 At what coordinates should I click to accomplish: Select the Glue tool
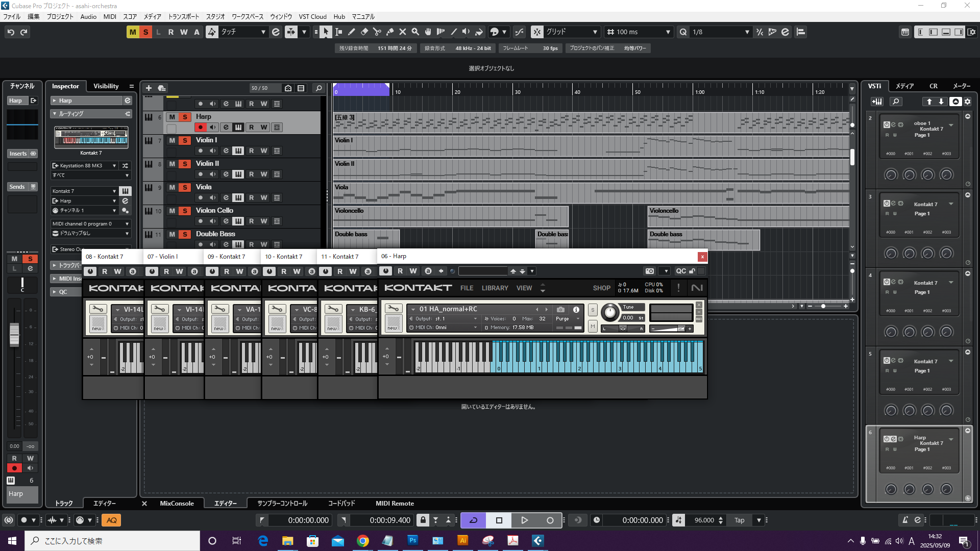pyautogui.click(x=390, y=32)
